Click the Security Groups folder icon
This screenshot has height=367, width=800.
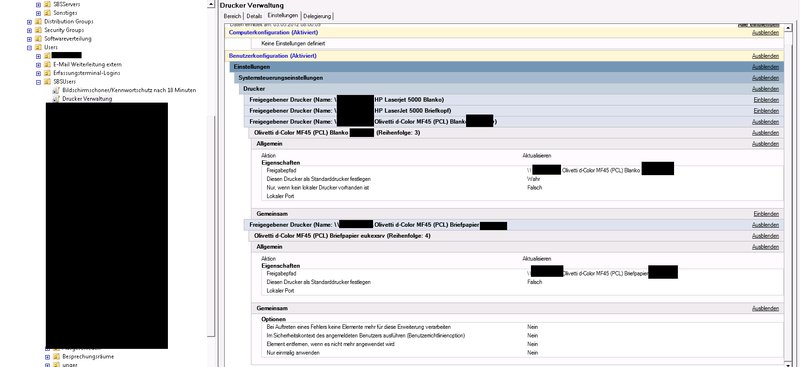pyautogui.click(x=38, y=30)
